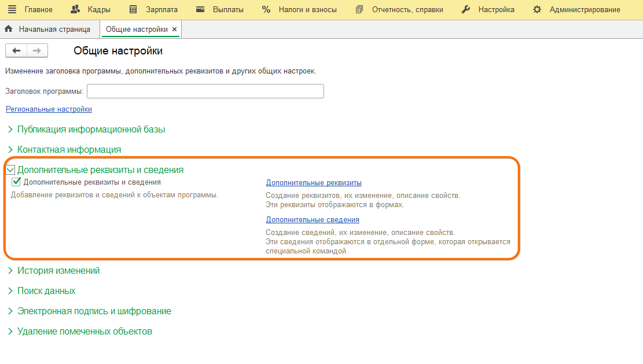The image size is (643, 364).
Task: Open the hamburger main menu icon
Action: tap(12, 9)
